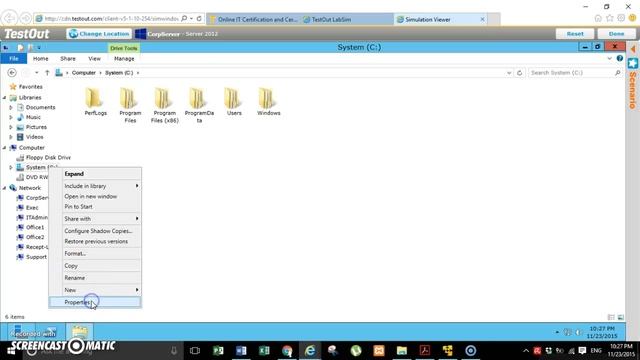Screen dimensions: 640x360
Task: Open the Windows folder
Action: [x=269, y=102]
